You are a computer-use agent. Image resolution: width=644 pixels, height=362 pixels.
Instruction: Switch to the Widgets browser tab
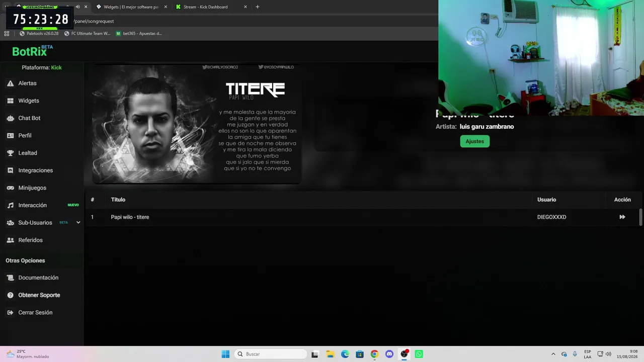pos(131,7)
